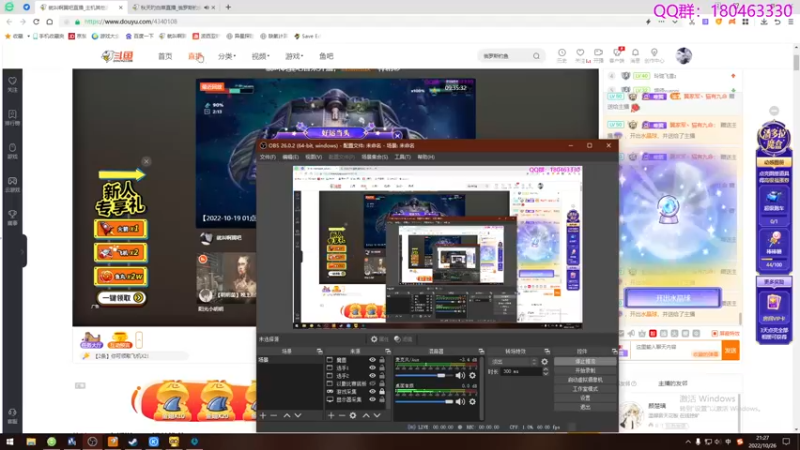Click 停止推流 in OBS controls
This screenshot has width=800, height=450.
(x=585, y=361)
